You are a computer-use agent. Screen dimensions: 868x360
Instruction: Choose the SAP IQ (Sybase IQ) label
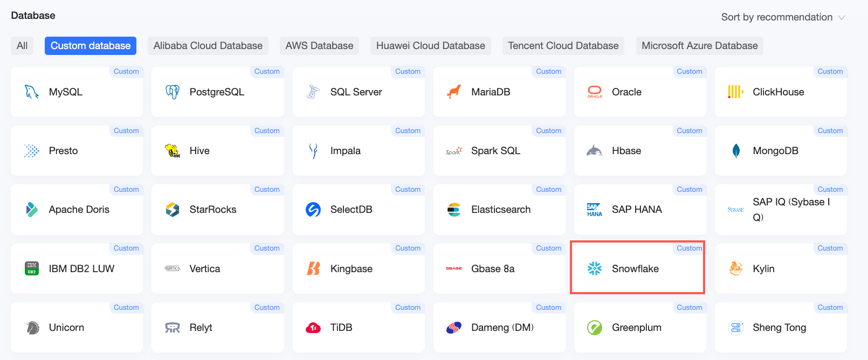pos(791,210)
